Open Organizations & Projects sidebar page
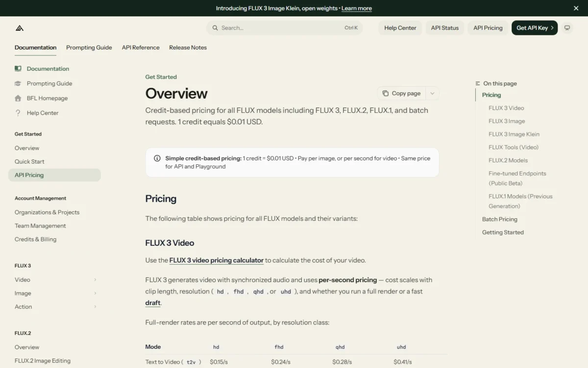Image resolution: width=588 pixels, height=368 pixels. tap(47, 212)
